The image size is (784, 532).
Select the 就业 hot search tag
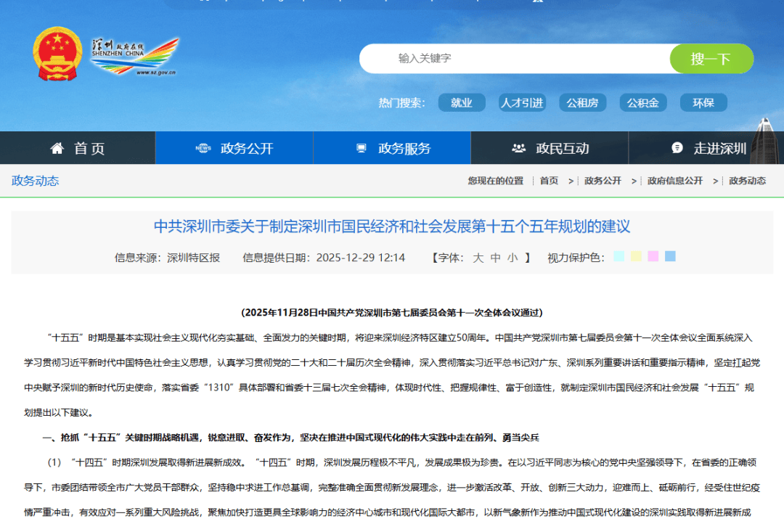[x=462, y=103]
